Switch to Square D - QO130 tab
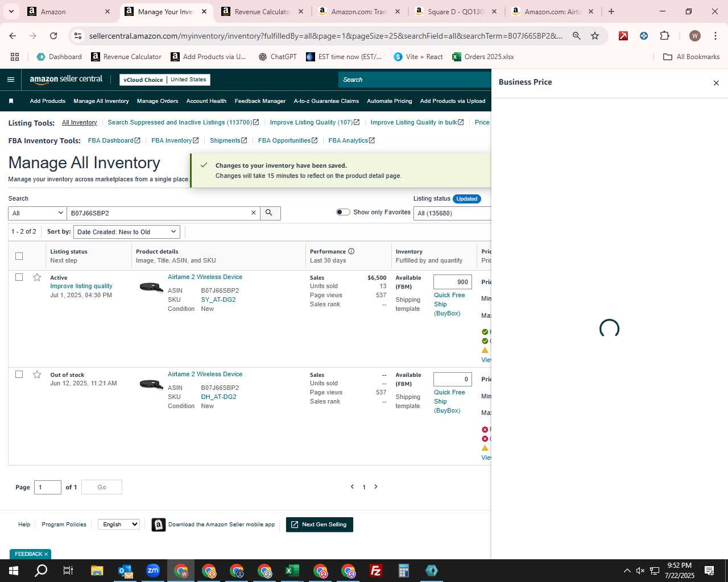The height and width of the screenshot is (582, 728). coord(456,11)
